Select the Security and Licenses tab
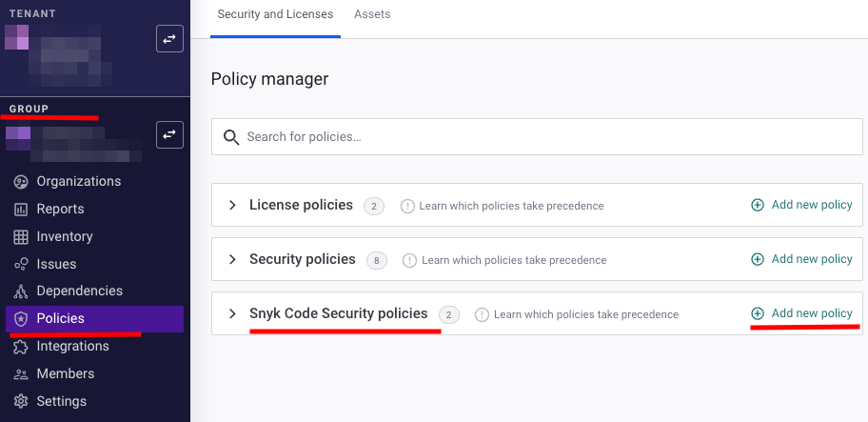 click(275, 14)
